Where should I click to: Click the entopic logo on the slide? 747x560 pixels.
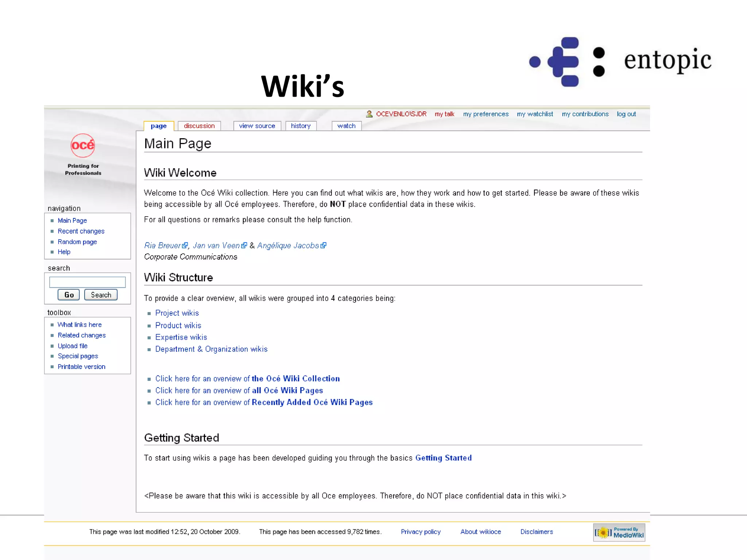(x=620, y=61)
